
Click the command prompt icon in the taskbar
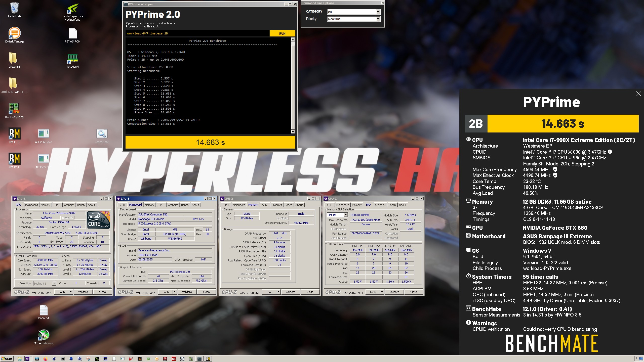tap(62, 359)
